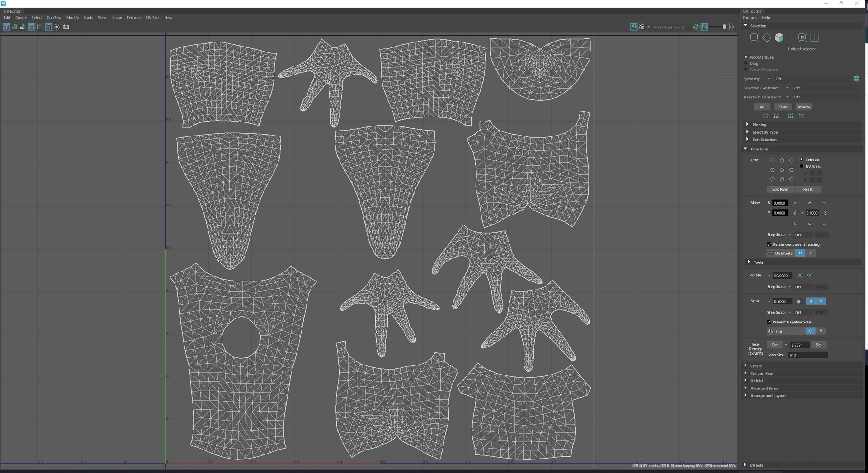Screen dimensions: 868x473
Task: Select UV shell selection mode icon
Action: (802, 37)
